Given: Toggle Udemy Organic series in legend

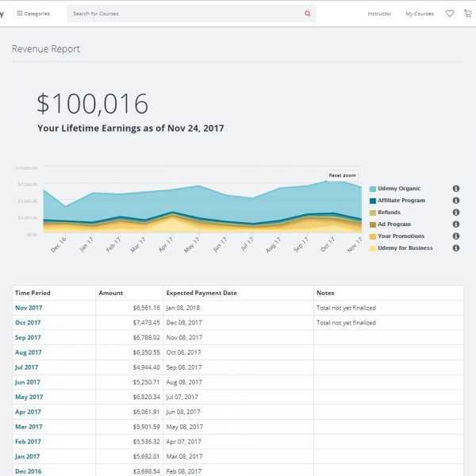Looking at the screenshot, I should [399, 189].
